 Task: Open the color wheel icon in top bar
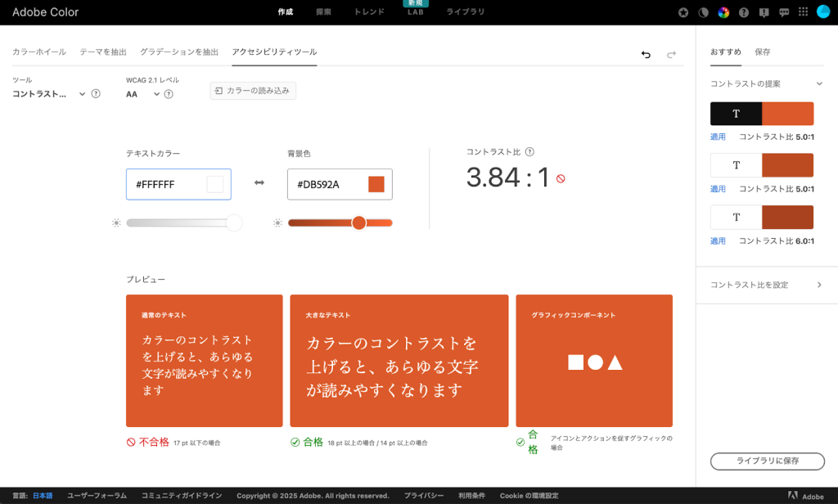[723, 12]
